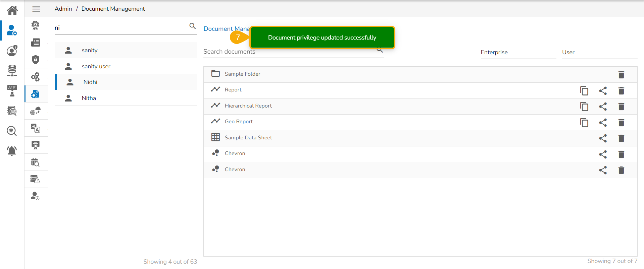Image resolution: width=644 pixels, height=269 pixels.
Task: Click the data search icon with stacked lines
Action: coord(12,111)
